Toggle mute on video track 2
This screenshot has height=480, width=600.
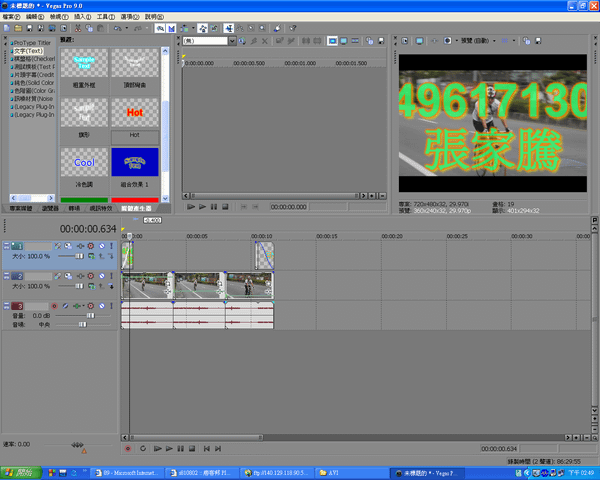point(102,276)
